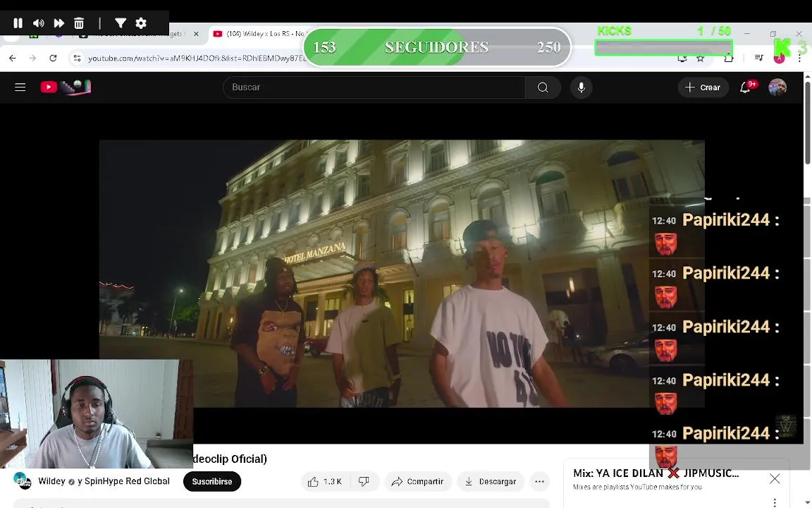812x508 pixels.
Task: Close the widgets browser tab
Action: 196,34
